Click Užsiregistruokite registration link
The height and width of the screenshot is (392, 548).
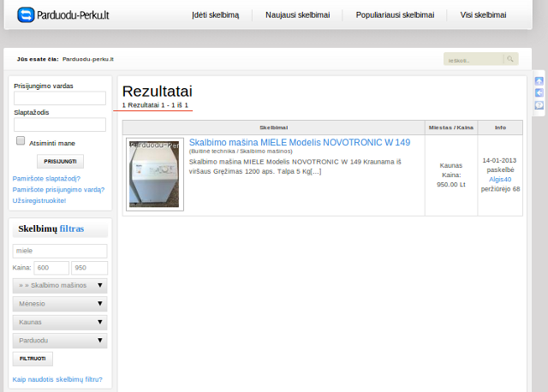click(39, 200)
